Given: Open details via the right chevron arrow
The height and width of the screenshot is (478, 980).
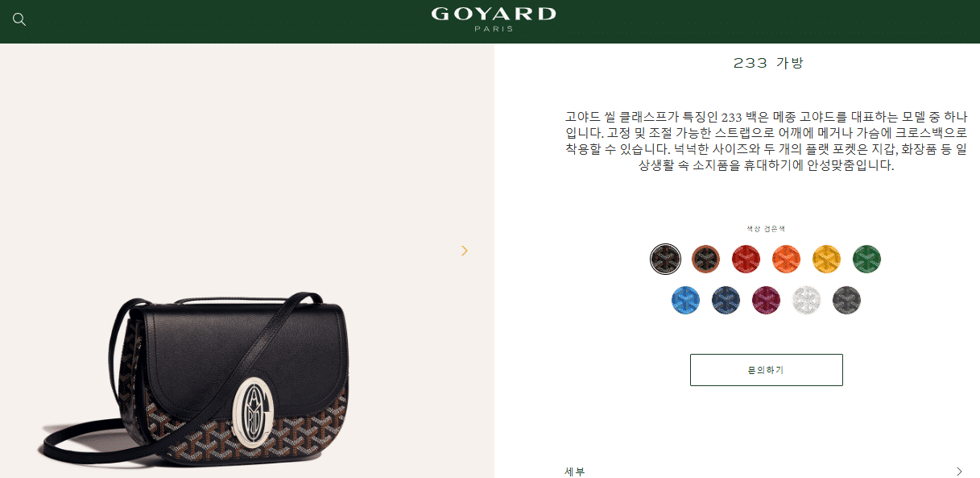Looking at the screenshot, I should pos(959,472).
